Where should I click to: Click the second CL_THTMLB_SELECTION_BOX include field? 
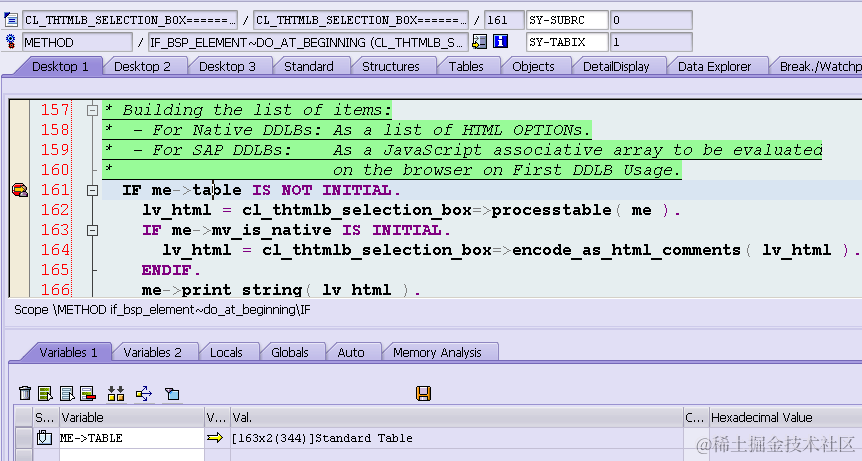[361, 20]
